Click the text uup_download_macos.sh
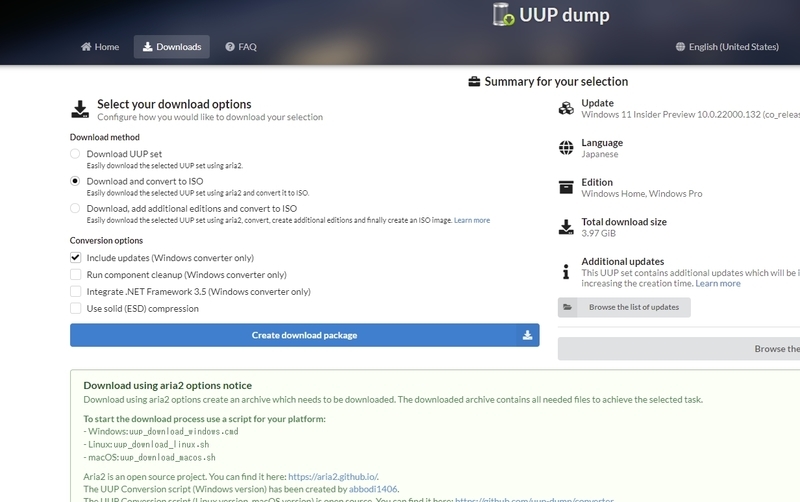The image size is (800, 502). [167, 458]
